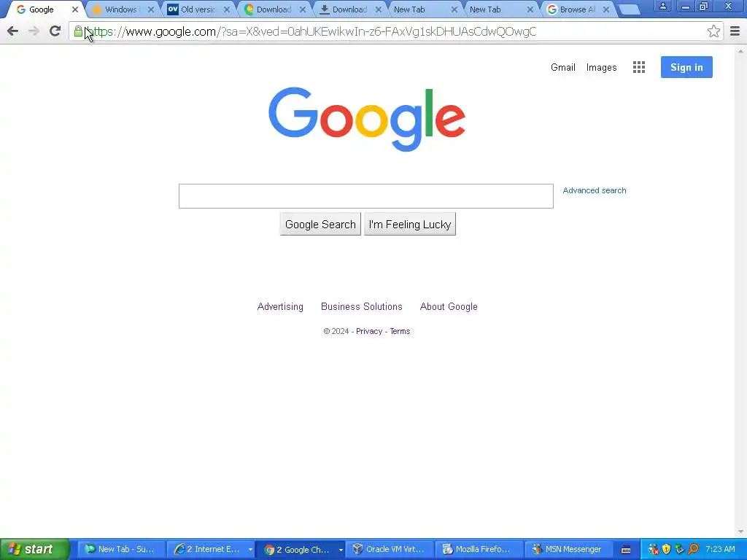Screen dimensions: 747x560
Task: Click the Google Search button
Action: click(x=320, y=225)
